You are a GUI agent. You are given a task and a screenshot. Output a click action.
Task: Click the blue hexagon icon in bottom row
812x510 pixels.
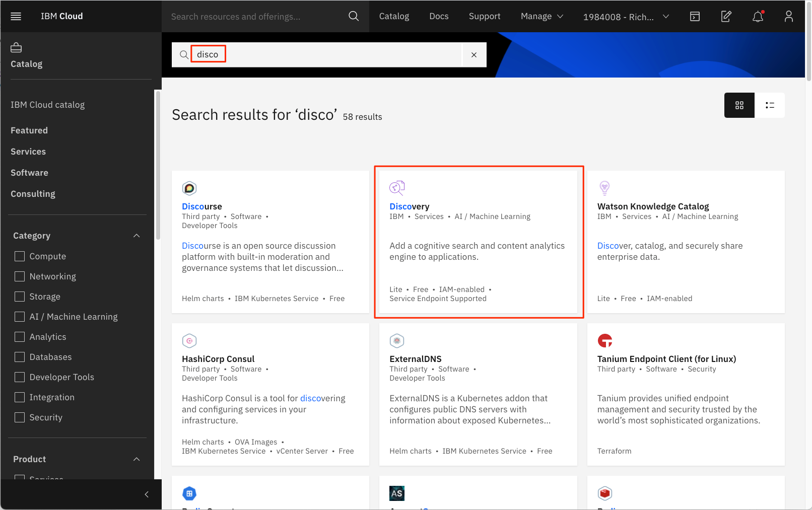click(189, 493)
